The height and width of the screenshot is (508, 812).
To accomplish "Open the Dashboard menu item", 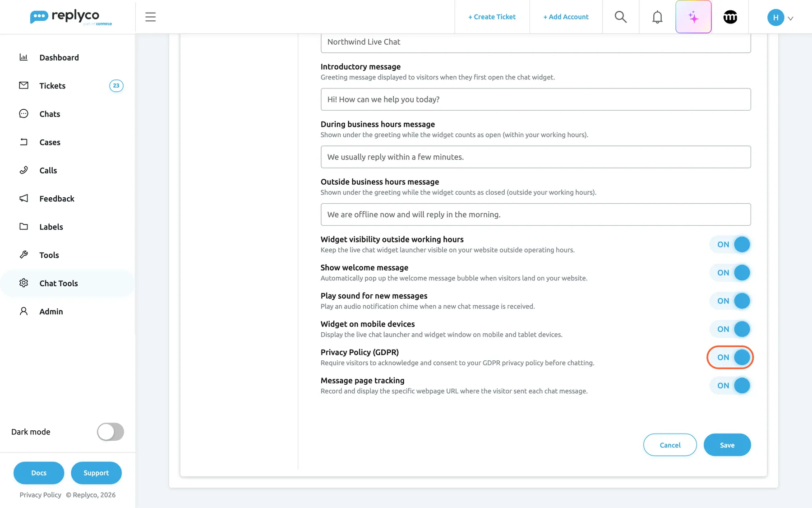I will point(68,57).
